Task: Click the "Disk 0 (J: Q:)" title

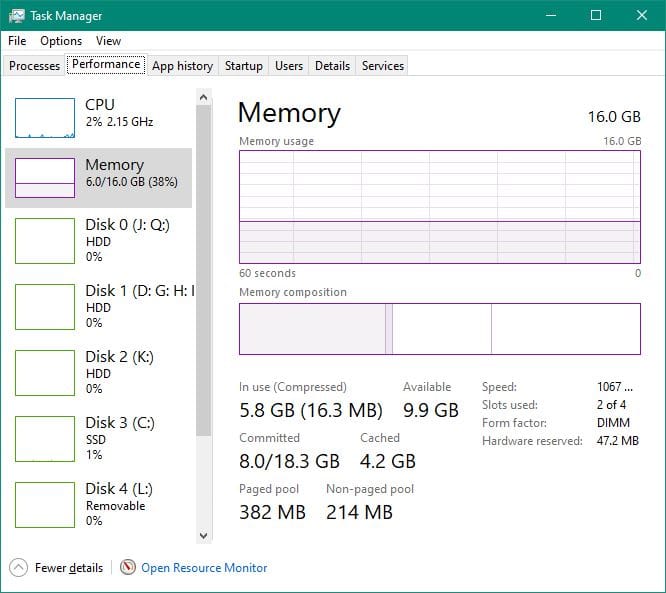Action: tap(127, 225)
